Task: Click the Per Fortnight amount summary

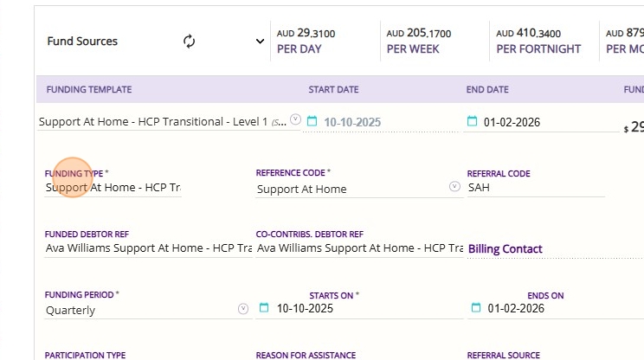Action: 538,42
